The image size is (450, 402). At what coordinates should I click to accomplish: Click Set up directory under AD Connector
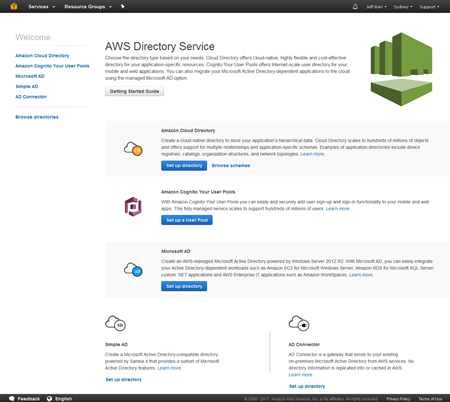click(307, 386)
